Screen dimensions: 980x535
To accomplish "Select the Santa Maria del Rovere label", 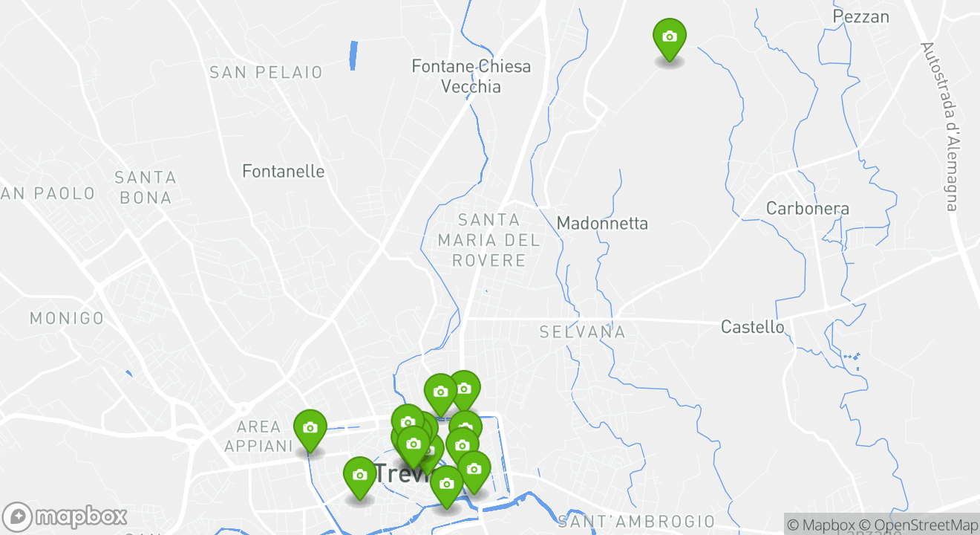I will 489,240.
